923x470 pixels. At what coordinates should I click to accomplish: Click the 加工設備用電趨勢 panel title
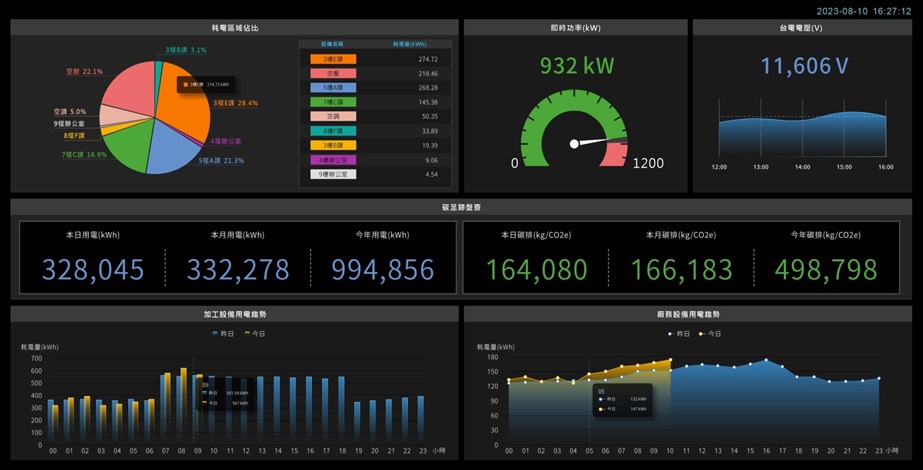point(235,315)
